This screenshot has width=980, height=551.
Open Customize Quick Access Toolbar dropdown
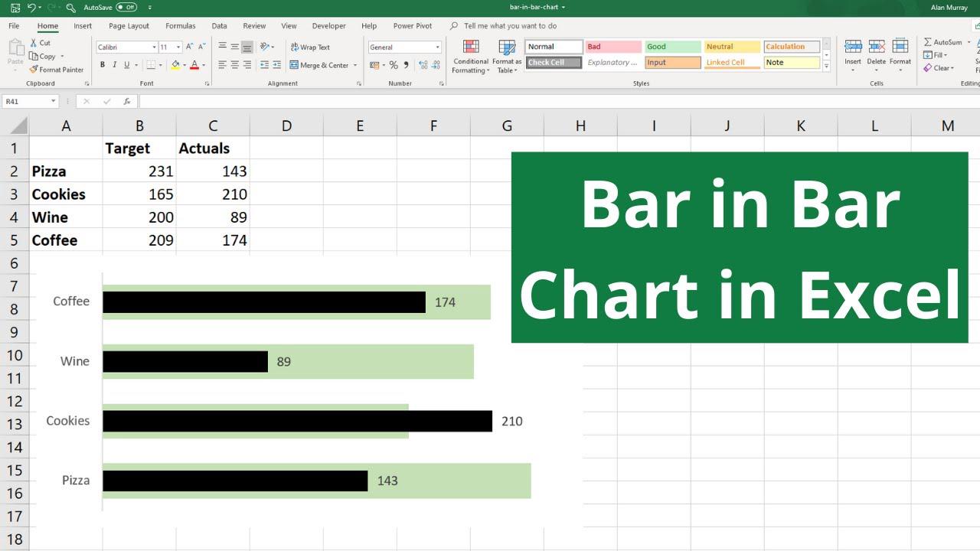point(149,7)
